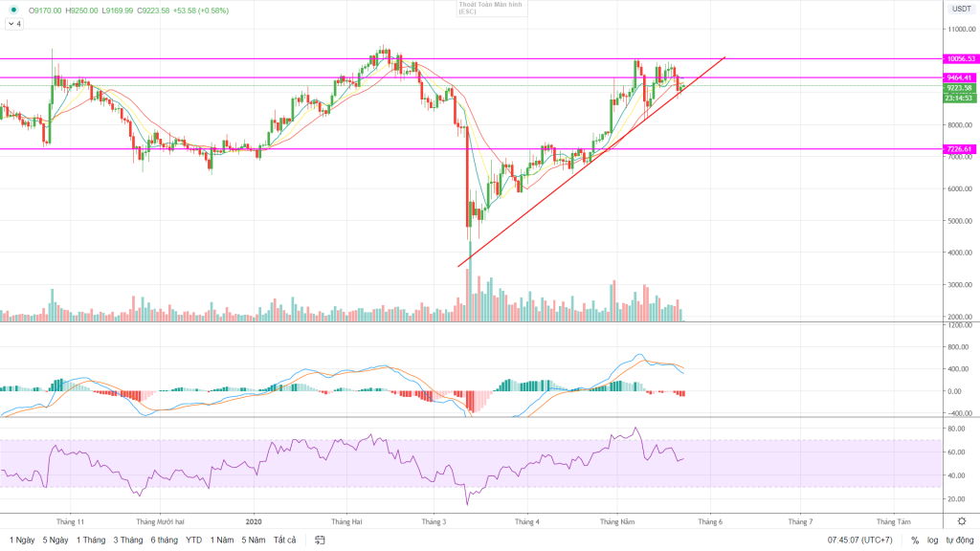Switch to 1 Tháng range
Screen dimensions: 980x551
pos(93,540)
